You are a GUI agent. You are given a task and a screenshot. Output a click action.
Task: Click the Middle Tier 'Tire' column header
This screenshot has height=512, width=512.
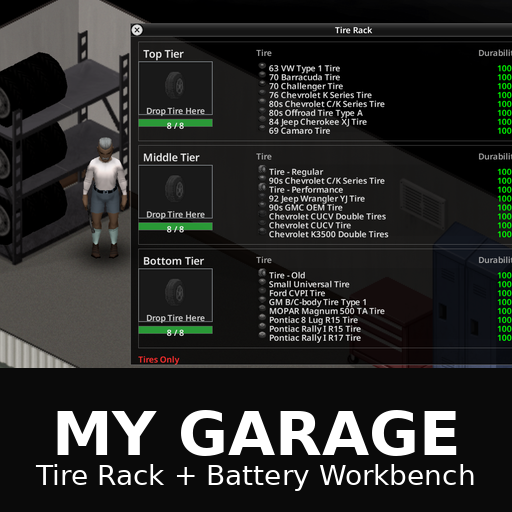[264, 157]
